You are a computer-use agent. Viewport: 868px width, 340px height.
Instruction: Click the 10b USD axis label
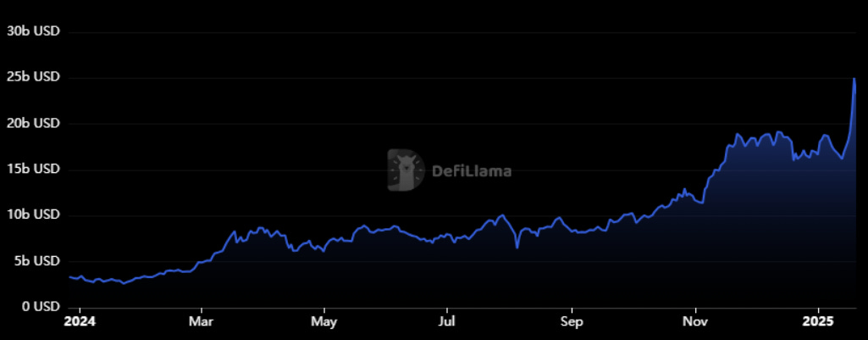coord(33,215)
